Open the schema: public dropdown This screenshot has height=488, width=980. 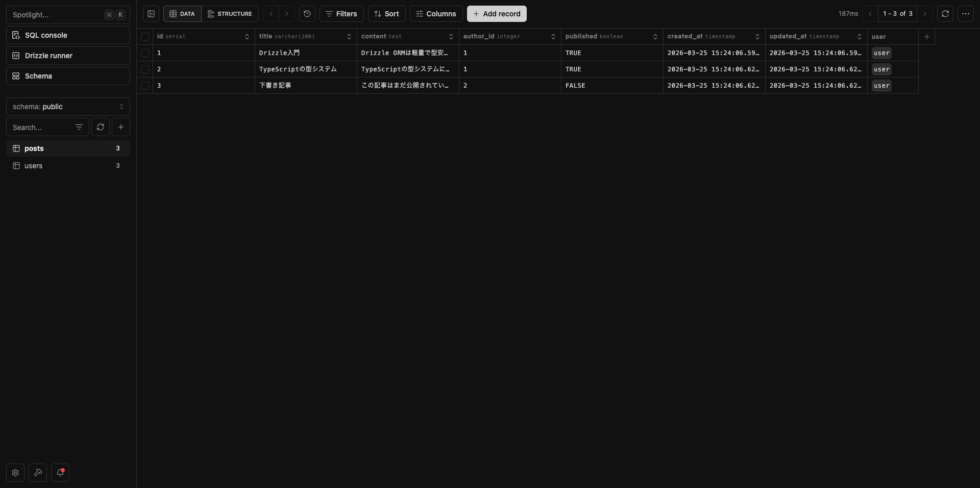(x=68, y=107)
